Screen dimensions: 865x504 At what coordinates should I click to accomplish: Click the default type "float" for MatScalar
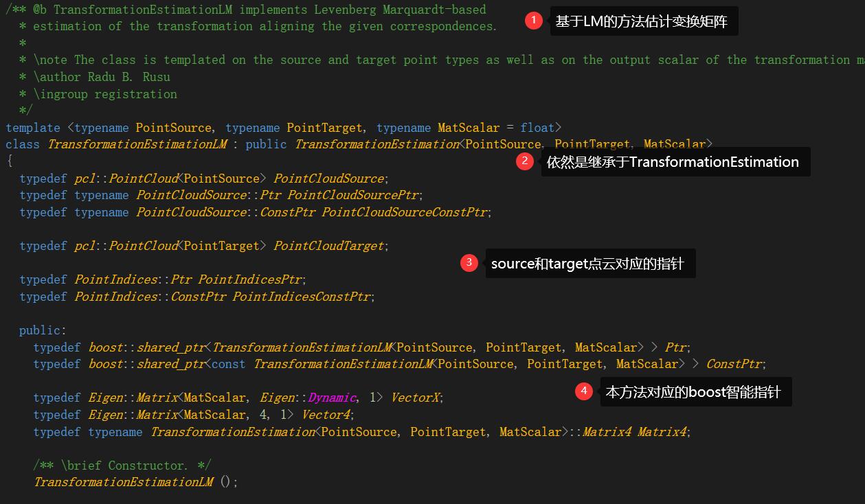pos(537,128)
